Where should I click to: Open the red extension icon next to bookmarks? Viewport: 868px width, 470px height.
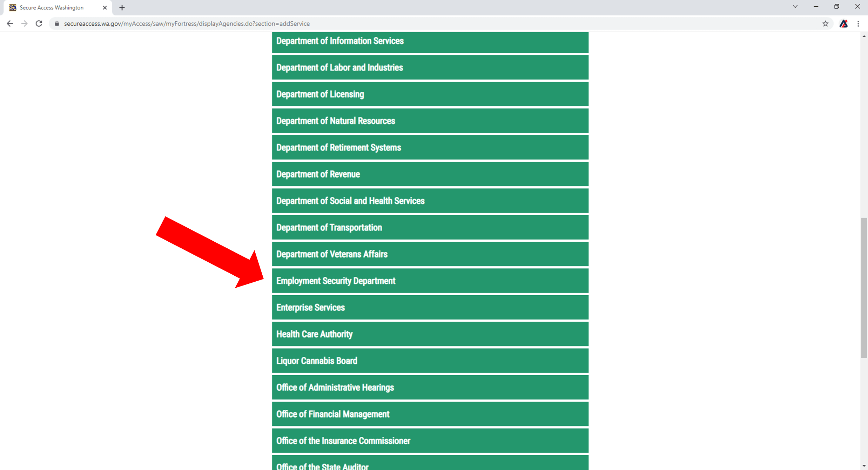(x=844, y=23)
